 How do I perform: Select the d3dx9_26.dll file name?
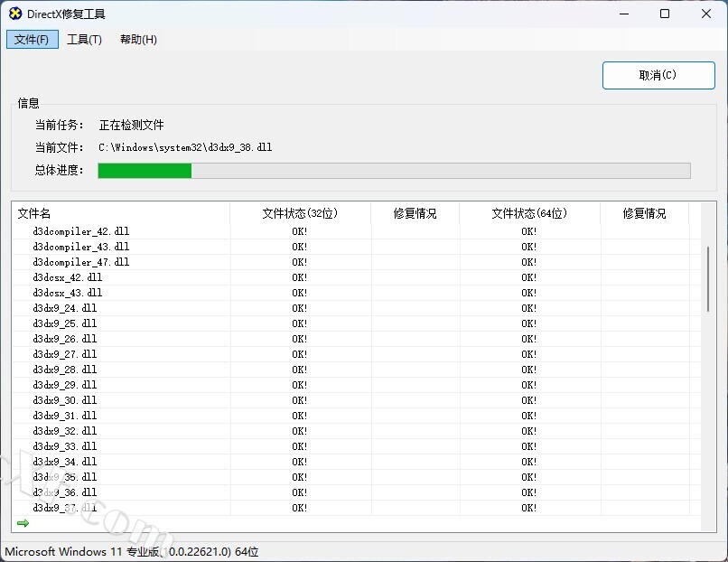click(x=65, y=339)
